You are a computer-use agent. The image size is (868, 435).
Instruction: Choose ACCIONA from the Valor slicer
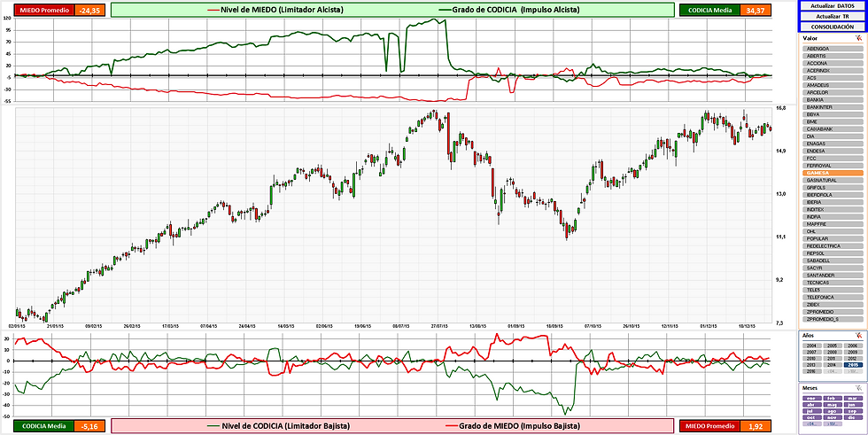coord(833,63)
